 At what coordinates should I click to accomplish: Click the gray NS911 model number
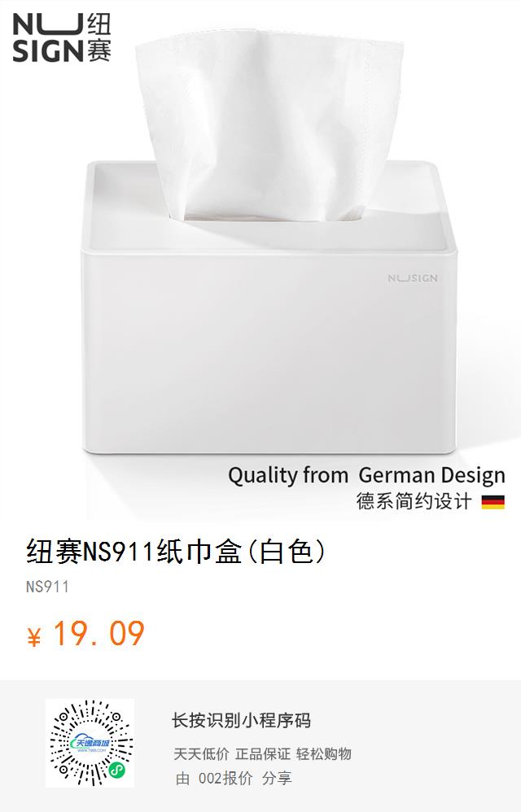(47, 587)
